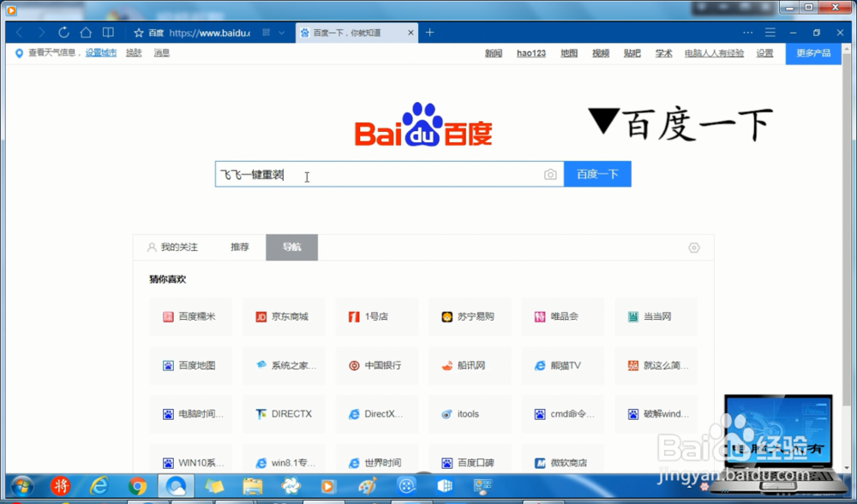The height and width of the screenshot is (504, 857).
Task: Open a new tab with plus button
Action: 429,33
